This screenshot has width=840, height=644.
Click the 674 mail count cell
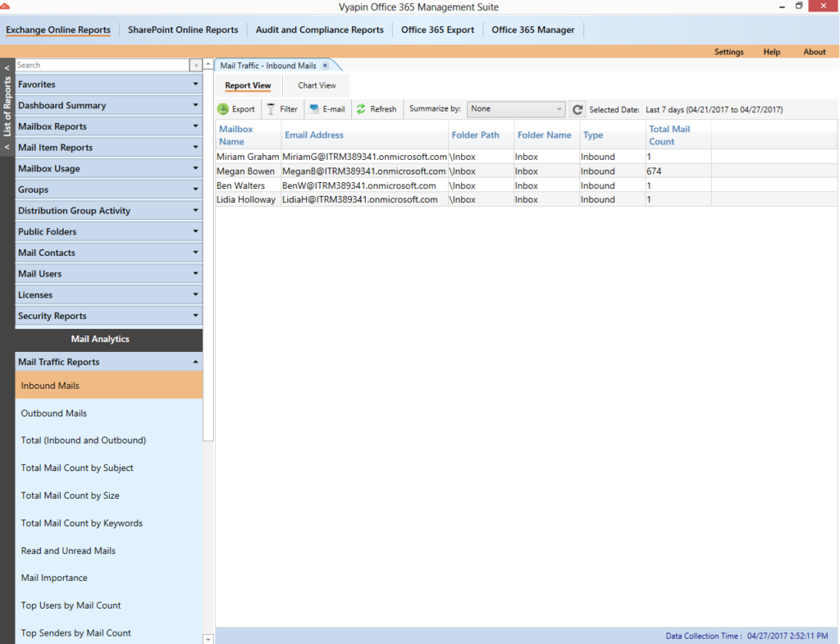pos(678,171)
